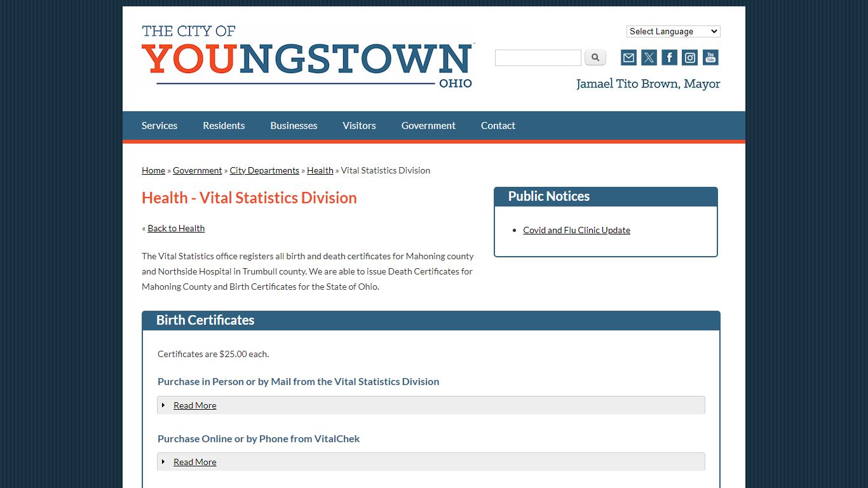Click the Certificates are $25.00 each text

(213, 354)
